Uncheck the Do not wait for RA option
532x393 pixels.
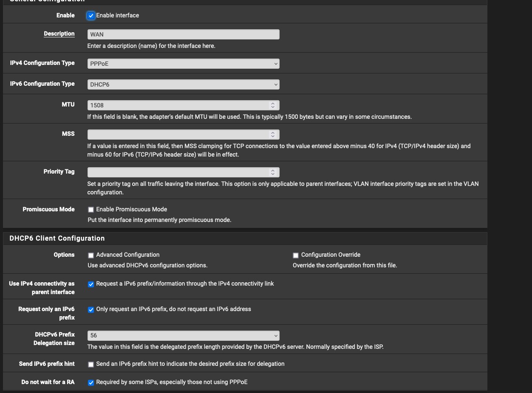[91, 383]
